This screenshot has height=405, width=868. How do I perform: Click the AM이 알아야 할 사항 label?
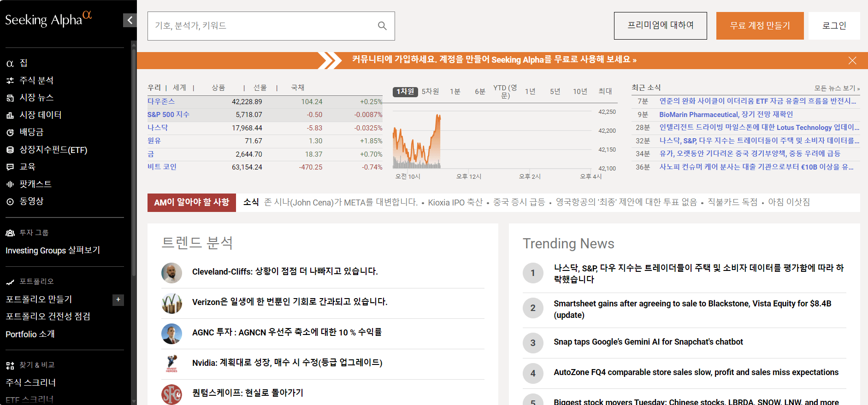pos(192,203)
